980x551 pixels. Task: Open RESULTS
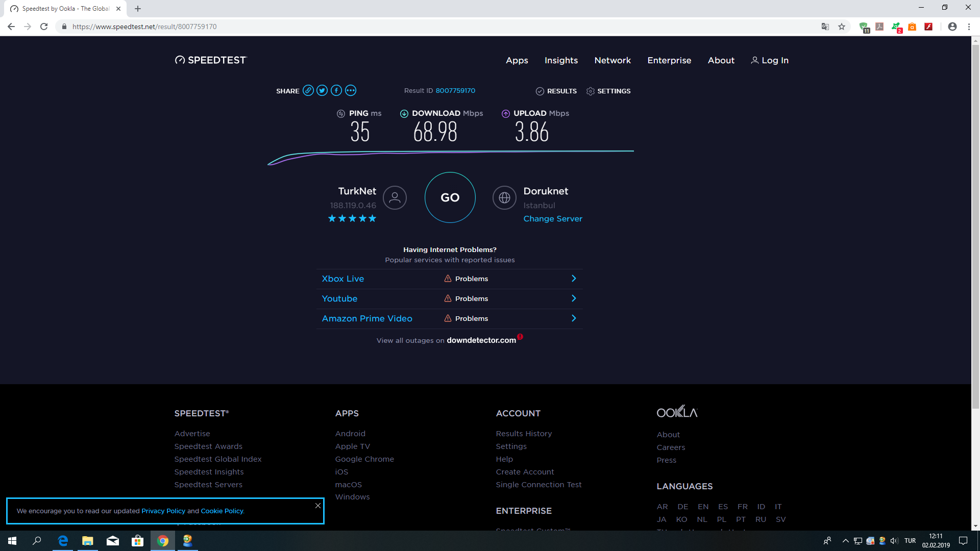[556, 91]
